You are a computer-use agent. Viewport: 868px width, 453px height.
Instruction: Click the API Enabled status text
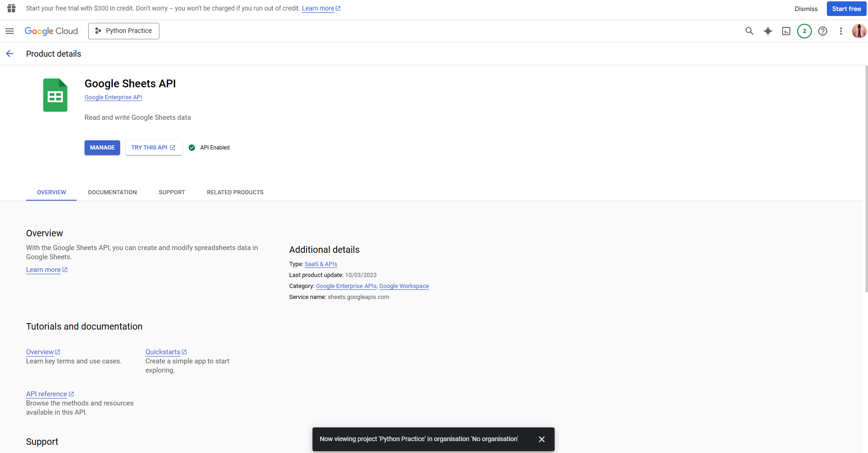(215, 148)
